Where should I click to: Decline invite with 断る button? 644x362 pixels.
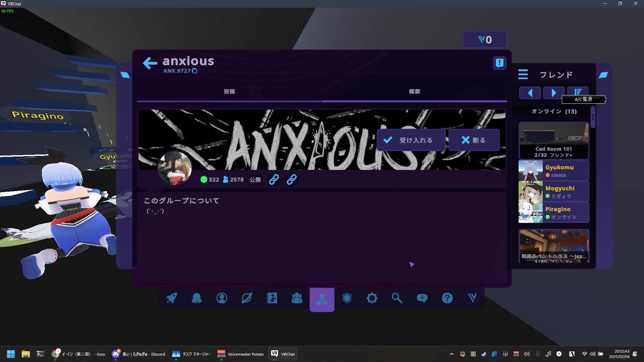click(474, 140)
